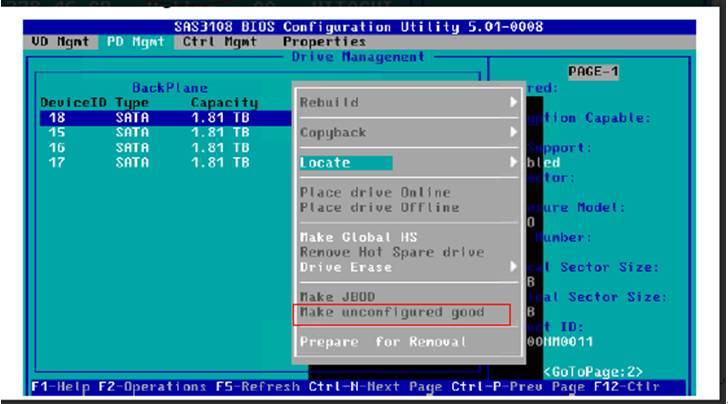Click the PAGE-1 indicator
This screenshot has height=404, width=728.
pyautogui.click(x=593, y=72)
